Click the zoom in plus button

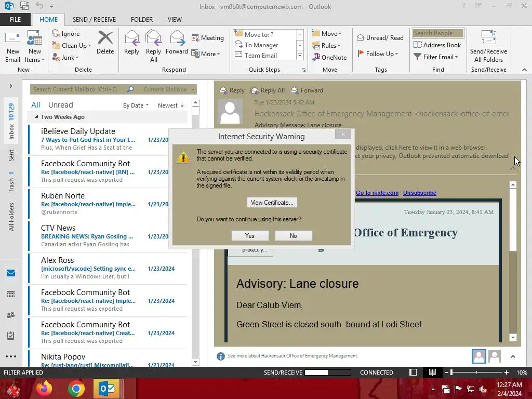pyautogui.click(x=507, y=372)
